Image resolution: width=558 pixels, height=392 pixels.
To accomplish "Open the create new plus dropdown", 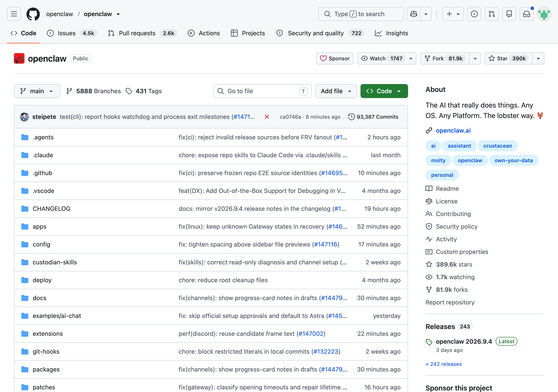I will pyautogui.click(x=453, y=14).
